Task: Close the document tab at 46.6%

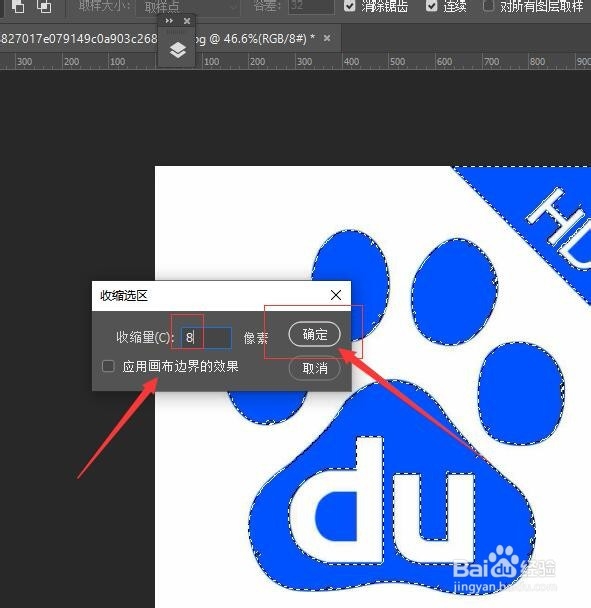Action: click(x=327, y=38)
